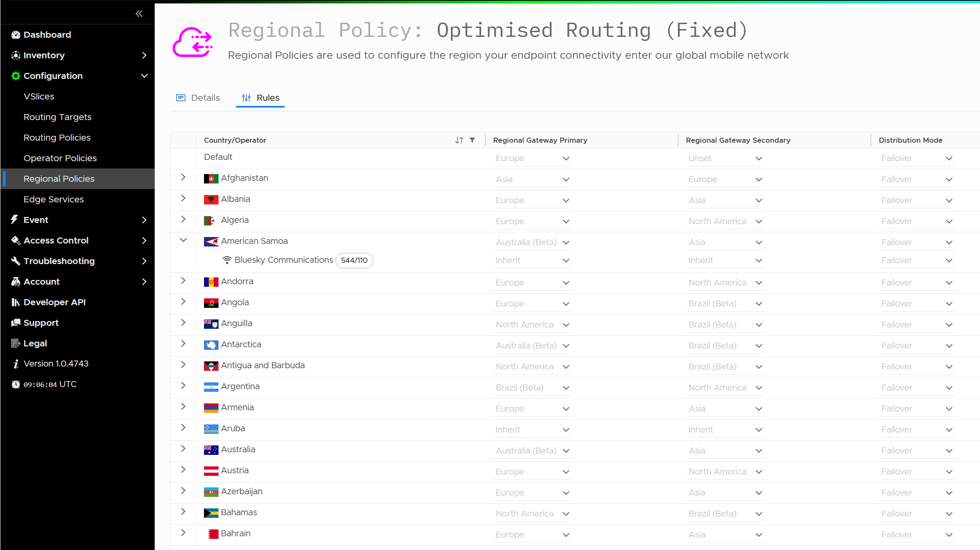Click the Troubleshooting wrench icon
This screenshot has height=550, width=980.
(16, 261)
